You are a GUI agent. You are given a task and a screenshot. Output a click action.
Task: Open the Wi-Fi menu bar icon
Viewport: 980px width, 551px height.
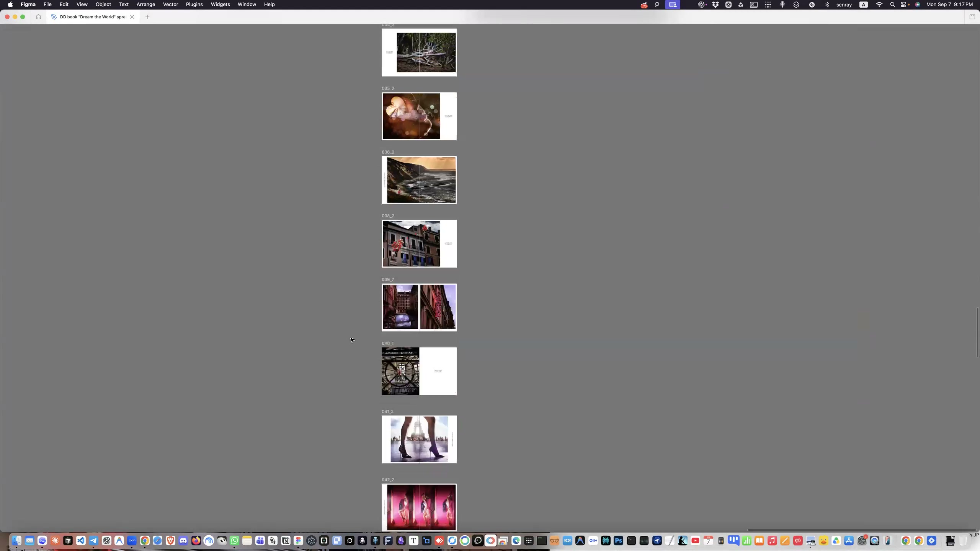(x=879, y=5)
